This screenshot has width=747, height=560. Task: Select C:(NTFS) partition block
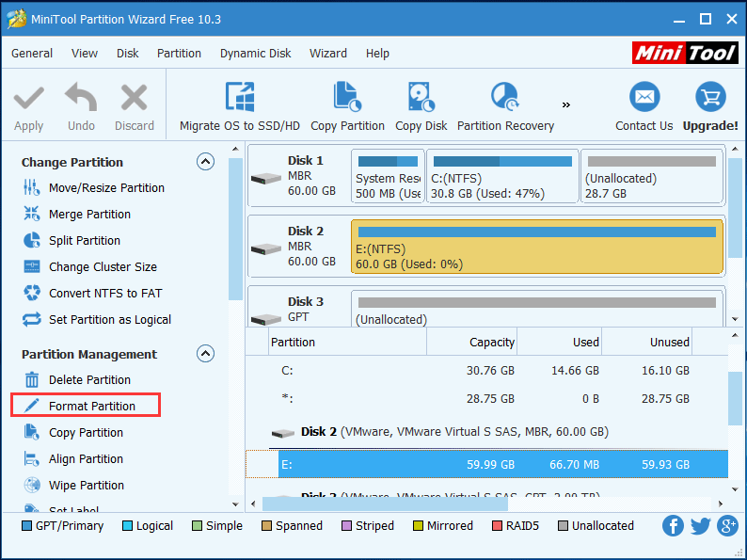[502, 176]
